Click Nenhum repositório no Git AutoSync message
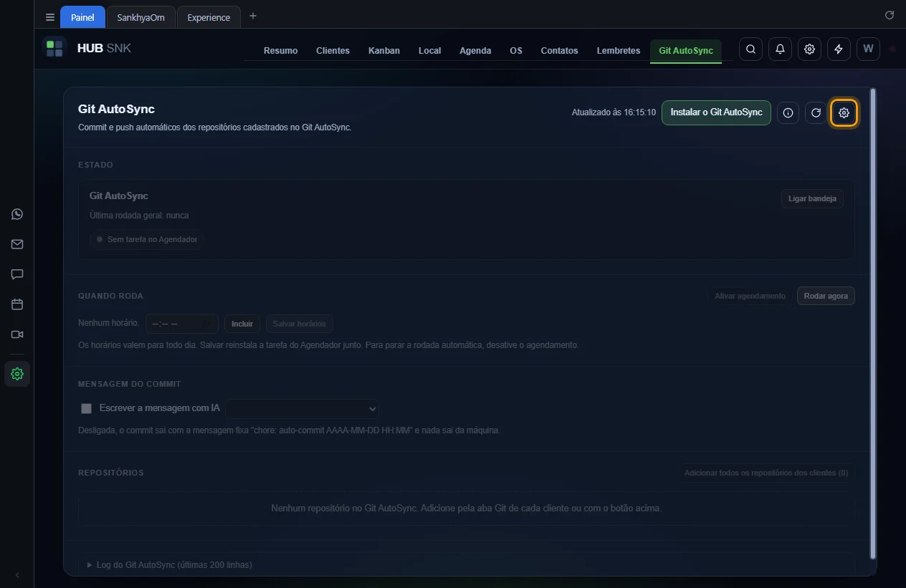 [x=466, y=509]
